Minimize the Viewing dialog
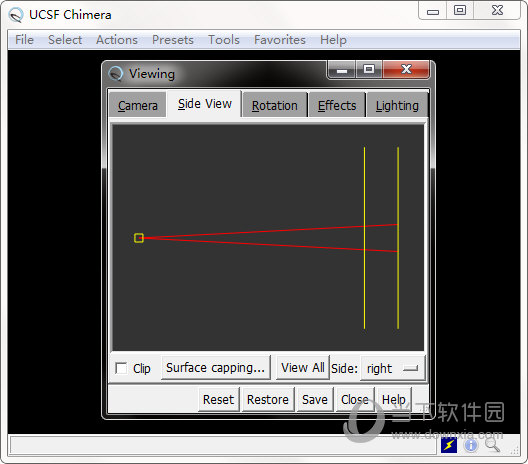528x464 pixels. pos(342,70)
